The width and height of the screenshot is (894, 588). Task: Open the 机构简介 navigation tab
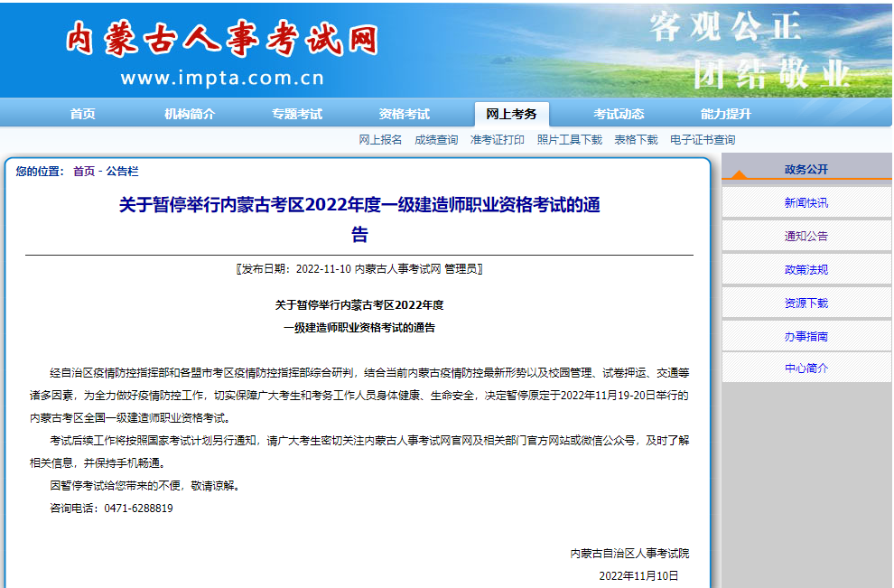click(190, 114)
